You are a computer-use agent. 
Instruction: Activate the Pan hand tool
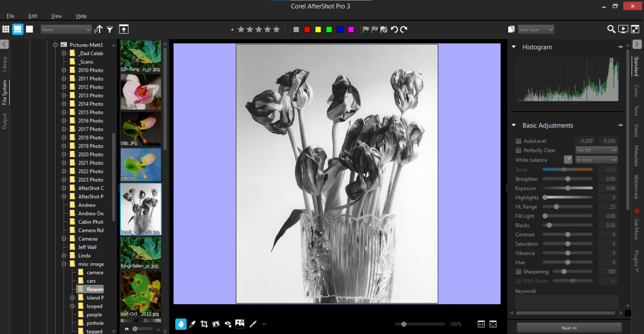(181, 324)
